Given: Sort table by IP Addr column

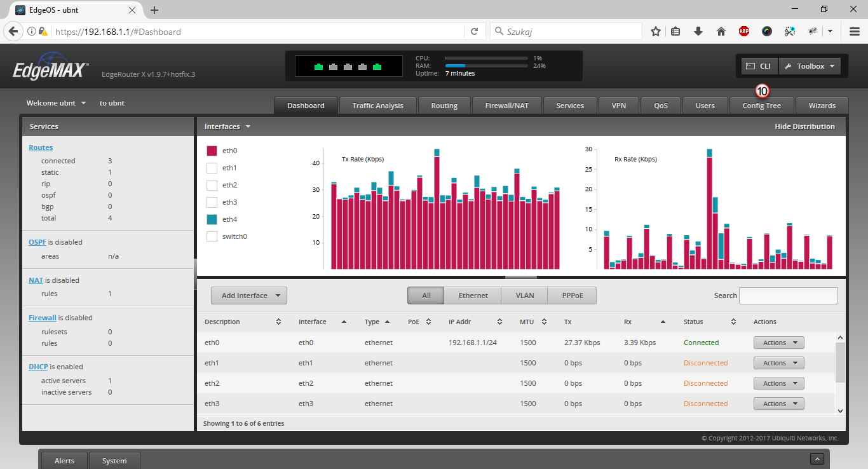Looking at the screenshot, I should 475,322.
